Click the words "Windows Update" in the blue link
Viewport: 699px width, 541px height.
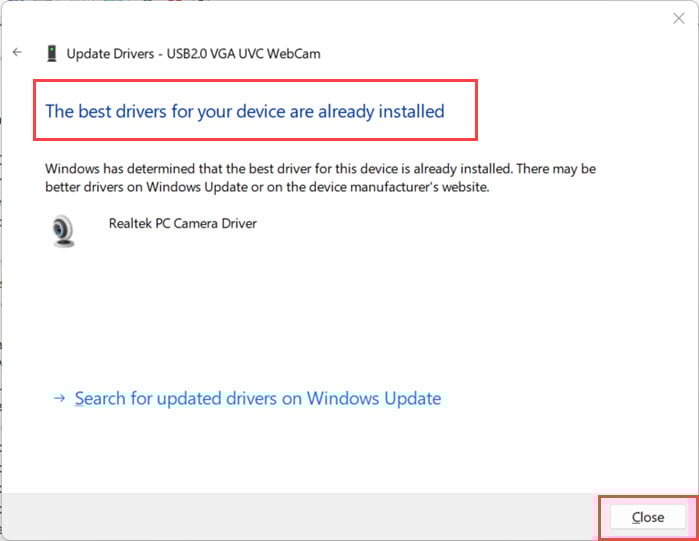pos(374,398)
